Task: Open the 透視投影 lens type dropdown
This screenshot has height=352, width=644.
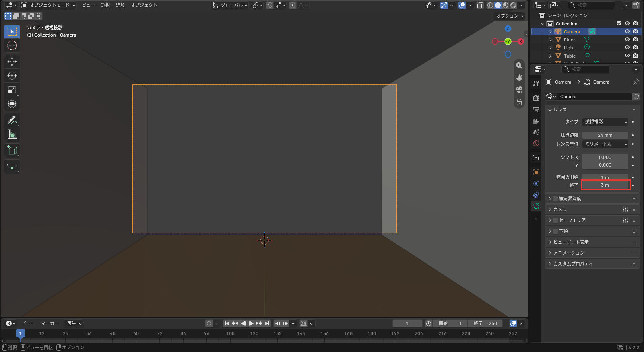Action: click(x=605, y=122)
